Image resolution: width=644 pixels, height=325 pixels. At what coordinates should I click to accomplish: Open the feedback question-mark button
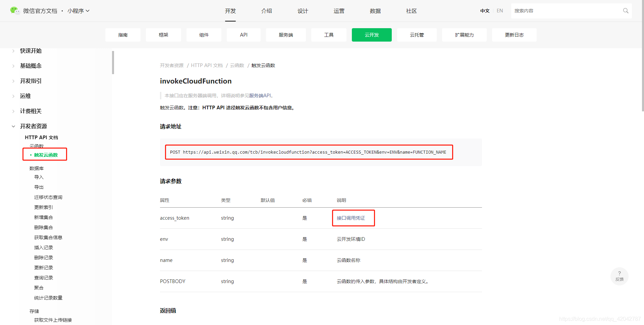(x=619, y=276)
